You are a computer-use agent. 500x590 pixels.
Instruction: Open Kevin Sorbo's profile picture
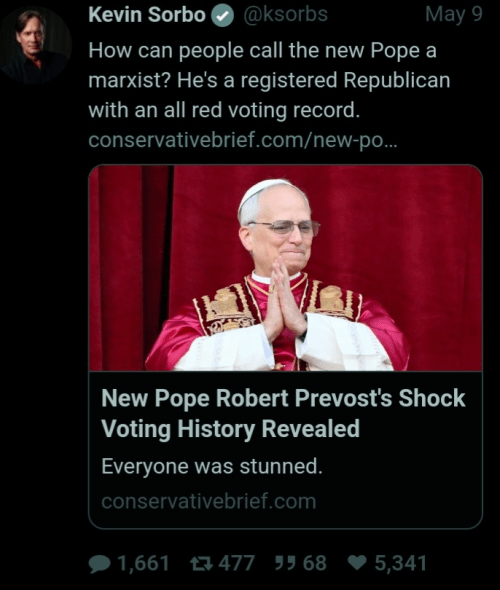tap(35, 45)
